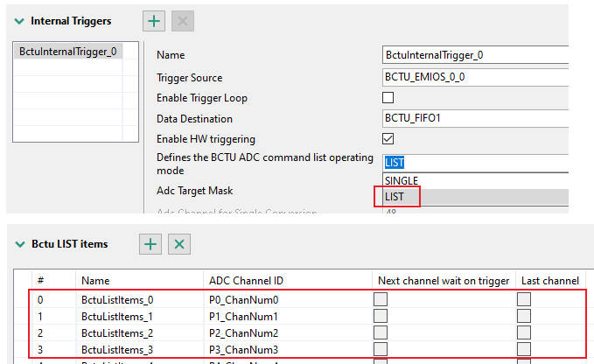Viewport: 594px width, 364px height.
Task: Uncheck Enable HW triggering
Action: (x=388, y=138)
